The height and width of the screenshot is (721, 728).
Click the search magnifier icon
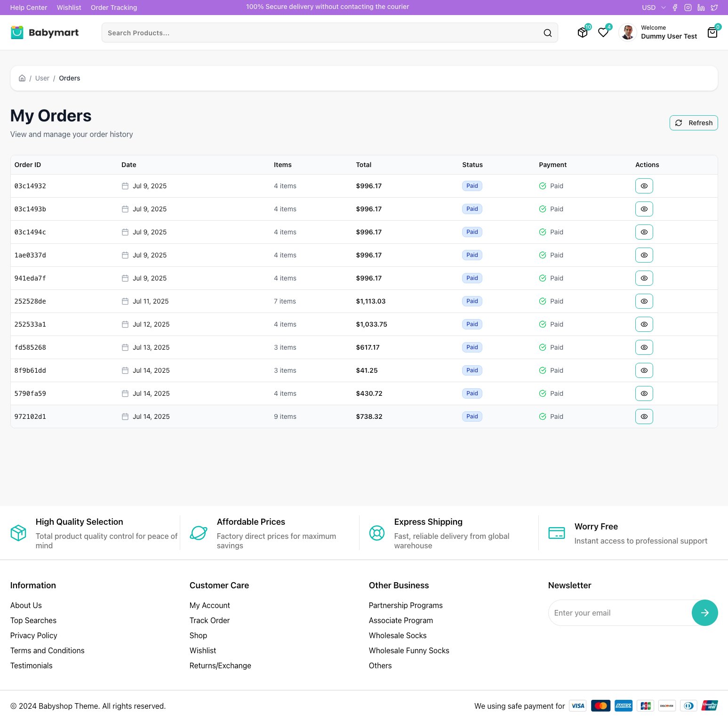547,33
